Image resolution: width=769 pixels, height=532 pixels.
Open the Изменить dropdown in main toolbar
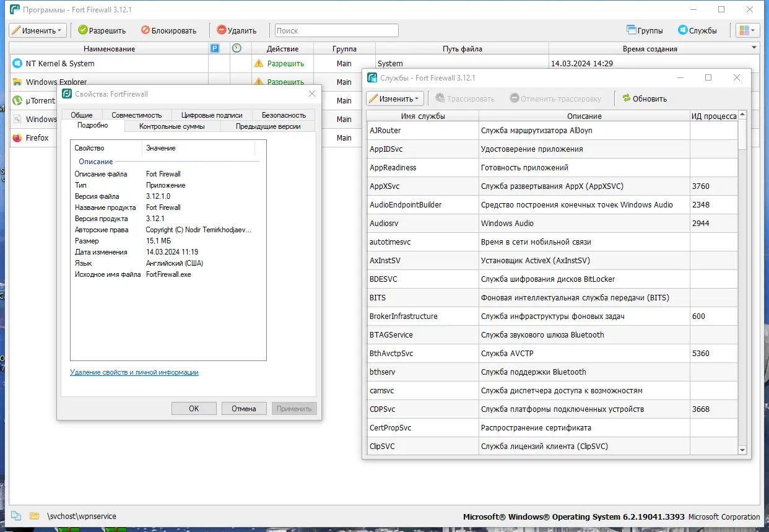tap(37, 30)
